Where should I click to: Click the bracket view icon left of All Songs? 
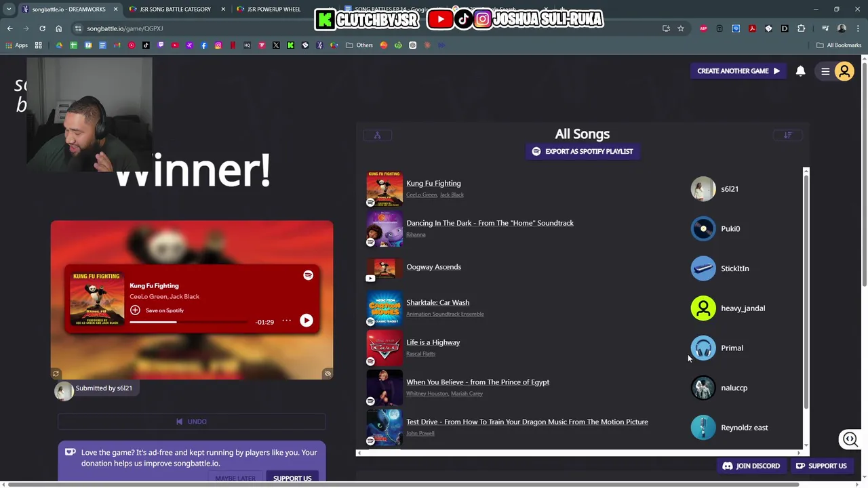pyautogui.click(x=378, y=135)
